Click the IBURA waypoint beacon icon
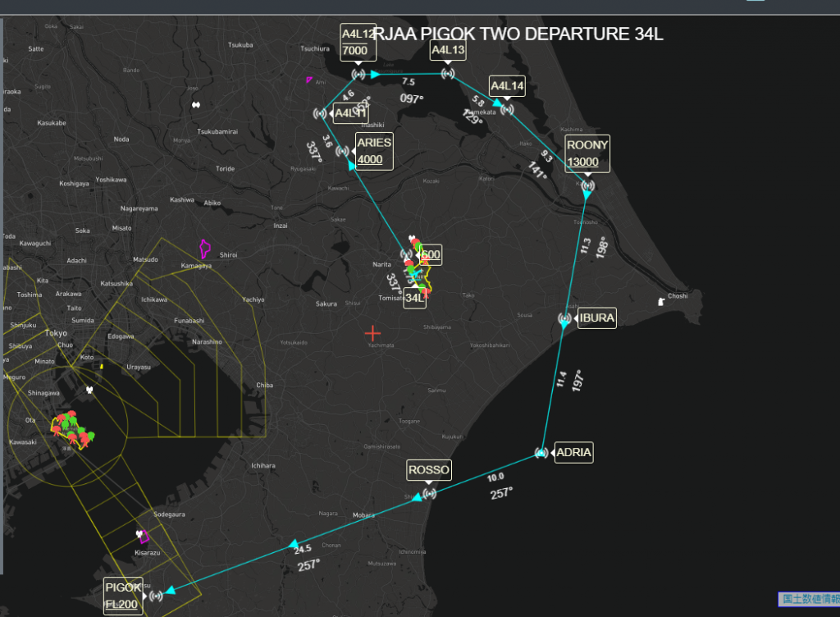The height and width of the screenshot is (617, 840). pyautogui.click(x=564, y=318)
